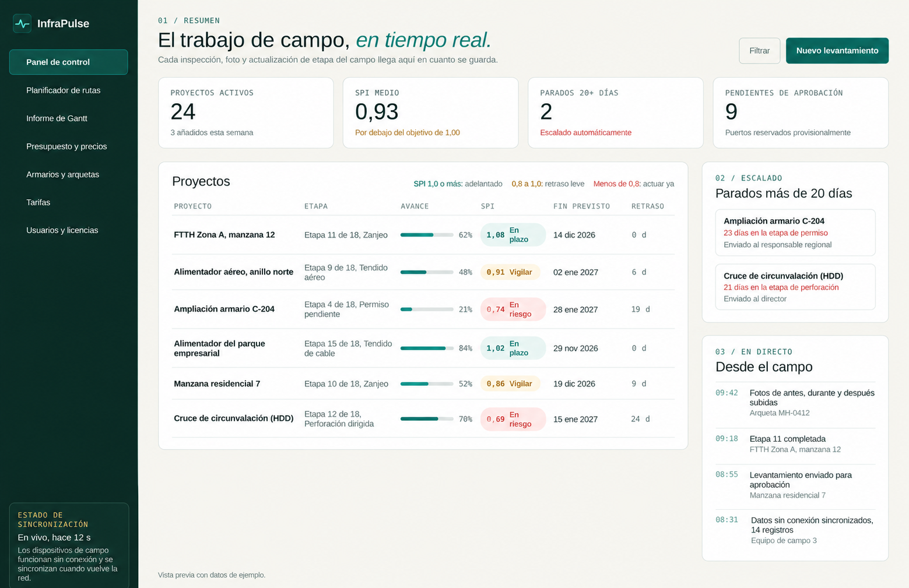The width and height of the screenshot is (909, 588).
Task: Click the 0,69 En riesgo badge
Action: click(513, 419)
